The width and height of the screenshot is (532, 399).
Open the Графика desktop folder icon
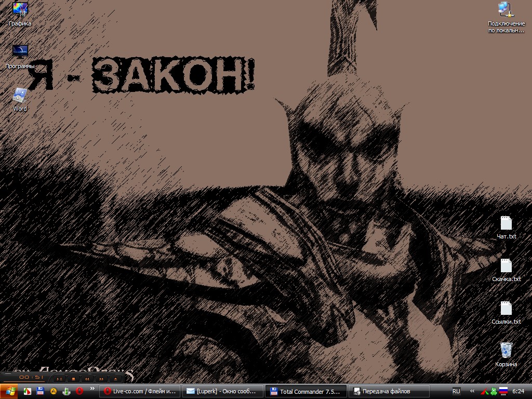tap(20, 10)
